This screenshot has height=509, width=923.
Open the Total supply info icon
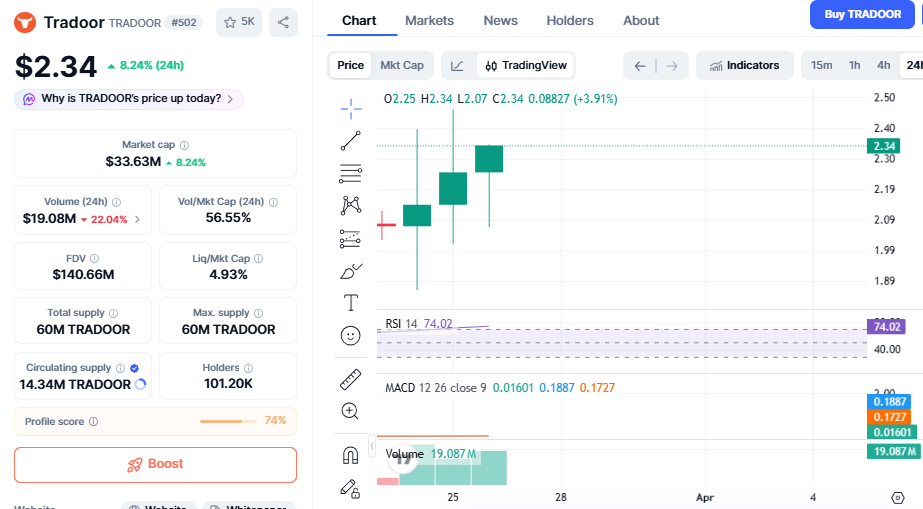tap(113, 313)
